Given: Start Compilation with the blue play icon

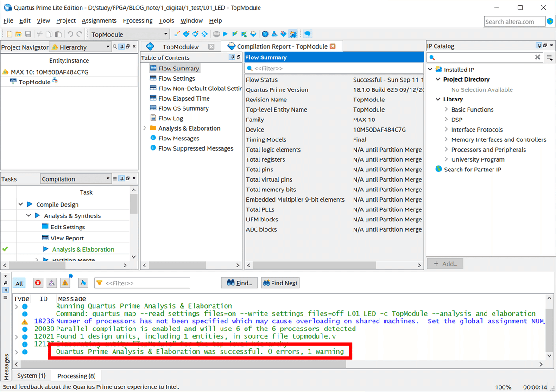Looking at the screenshot, I should [226, 34].
